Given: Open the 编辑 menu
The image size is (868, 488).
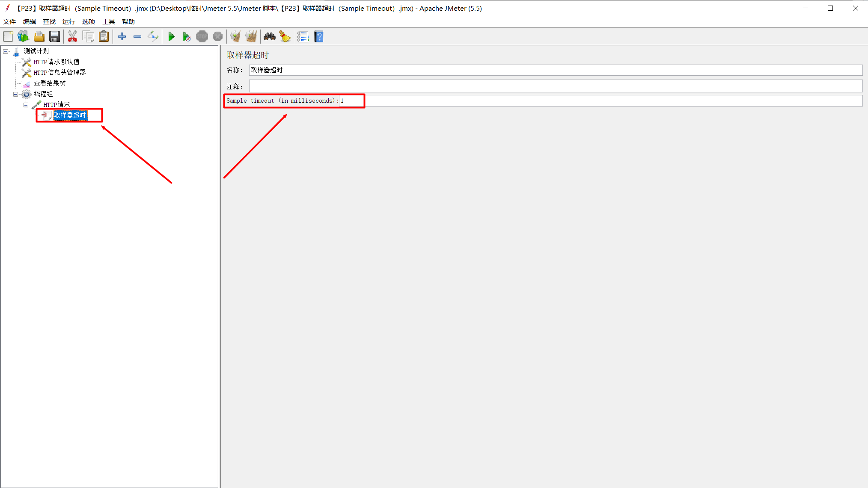Looking at the screenshot, I should [x=30, y=21].
